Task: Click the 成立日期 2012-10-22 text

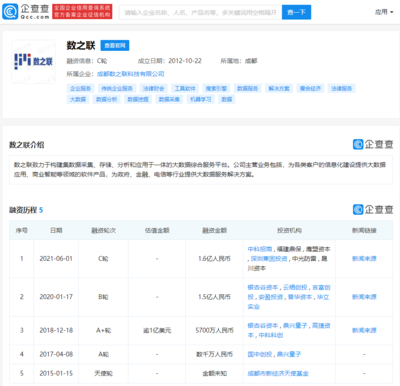Action: 170,61
